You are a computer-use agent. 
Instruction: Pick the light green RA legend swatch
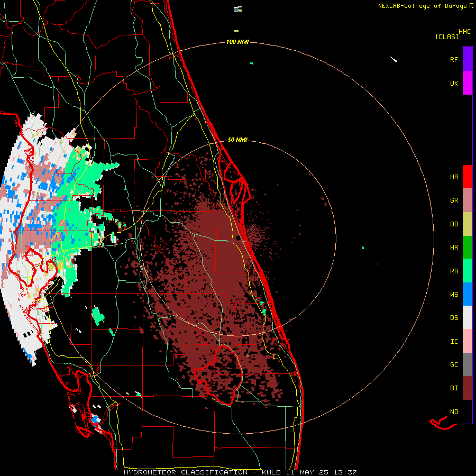pyautogui.click(x=467, y=271)
